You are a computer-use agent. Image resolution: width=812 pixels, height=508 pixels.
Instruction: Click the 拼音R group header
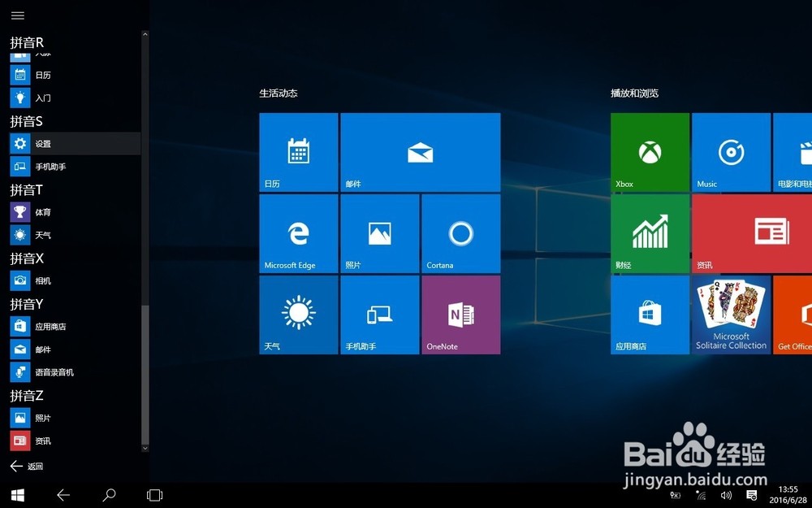click(27, 42)
